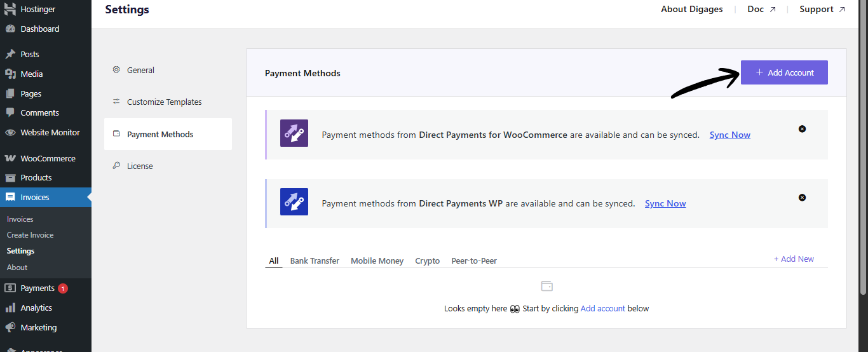
Task: Click the Dashboard gauge icon
Action: coord(10,29)
